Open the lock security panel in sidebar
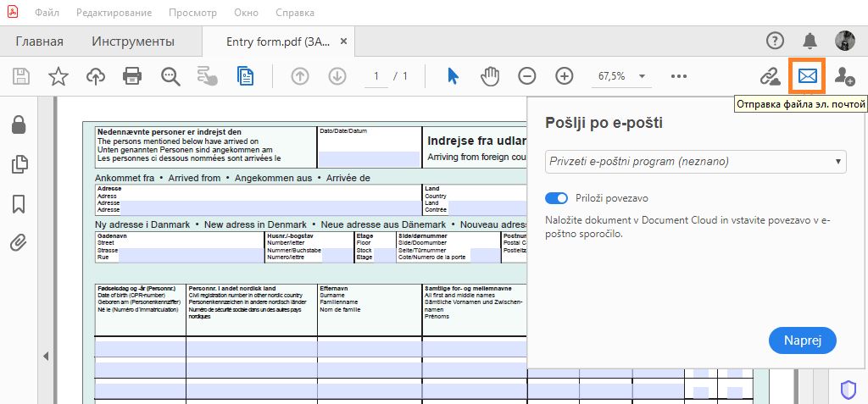This screenshot has height=404, width=868. point(19,125)
